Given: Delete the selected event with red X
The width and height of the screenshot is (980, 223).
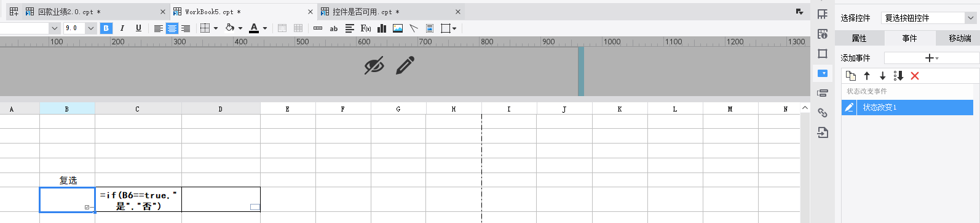Looking at the screenshot, I should pyautogui.click(x=915, y=76).
